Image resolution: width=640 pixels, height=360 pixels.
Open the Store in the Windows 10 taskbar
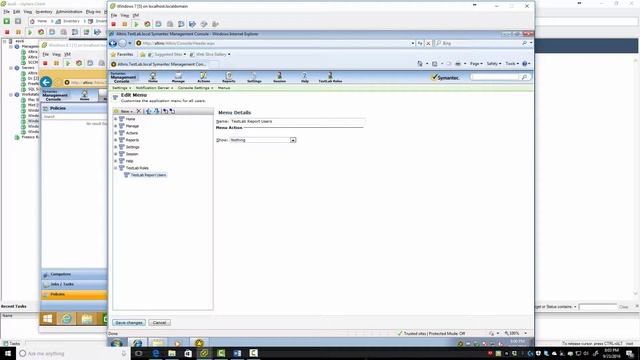tap(188, 353)
